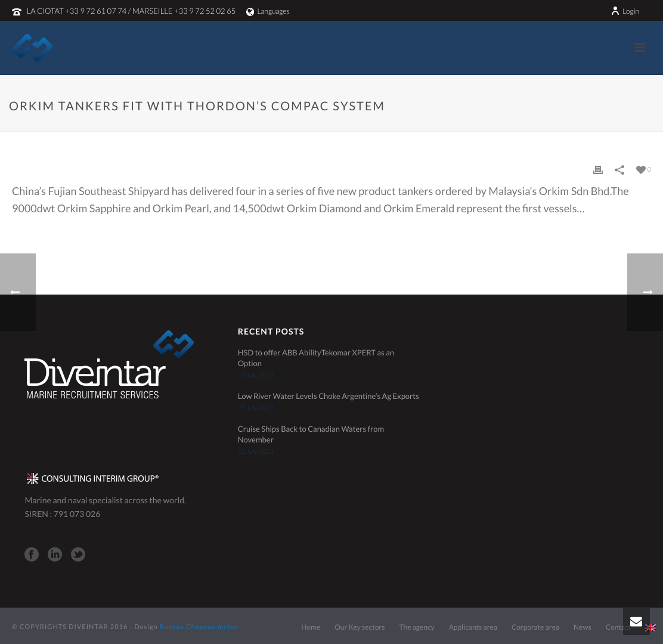The height and width of the screenshot is (644, 663).
Task: Click the Diveintar Marine Recruitment Services footer logo
Action: (x=109, y=365)
